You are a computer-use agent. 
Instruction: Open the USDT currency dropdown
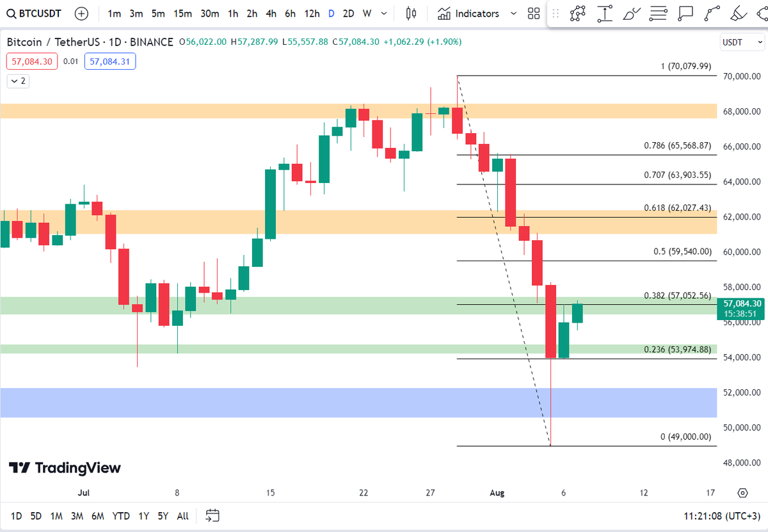(x=742, y=42)
